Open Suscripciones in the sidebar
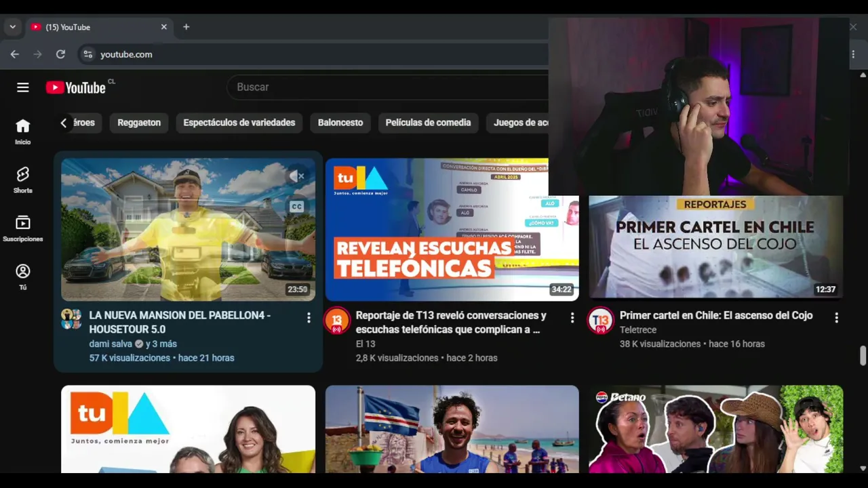The width and height of the screenshot is (868, 488). coord(23,229)
